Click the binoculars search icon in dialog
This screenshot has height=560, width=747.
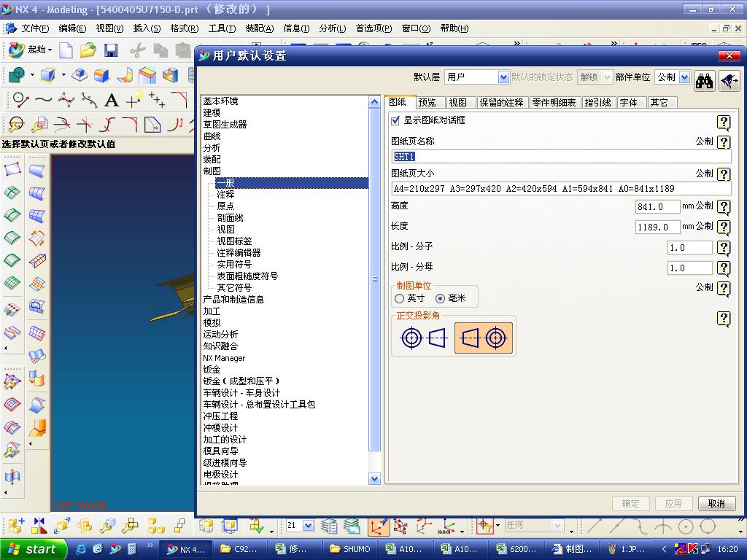[x=704, y=82]
